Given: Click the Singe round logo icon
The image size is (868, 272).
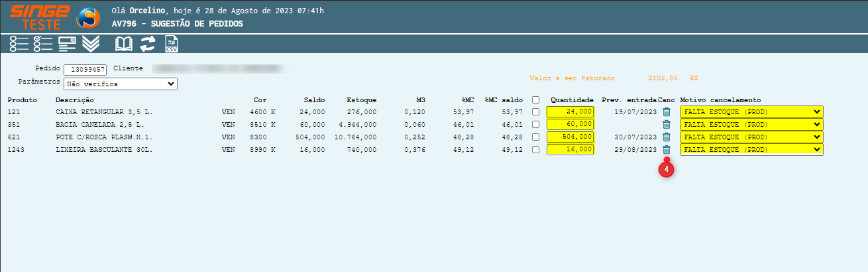Looking at the screenshot, I should pos(88,17).
